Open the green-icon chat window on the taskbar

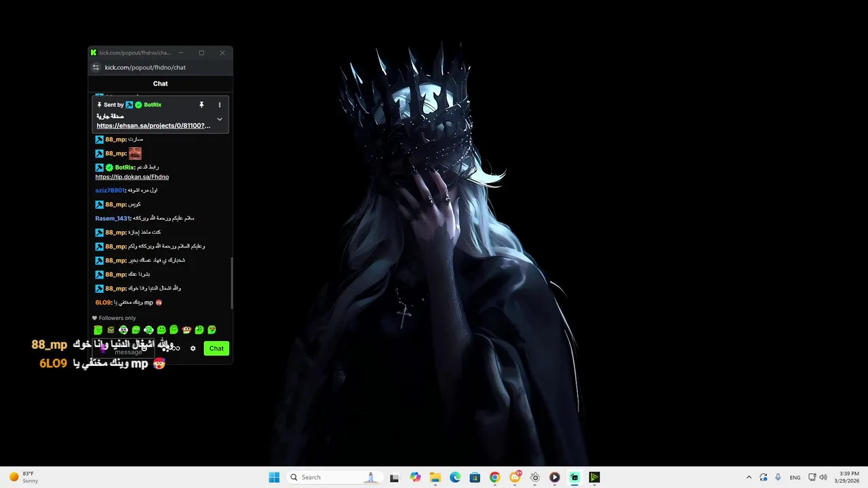click(x=574, y=477)
